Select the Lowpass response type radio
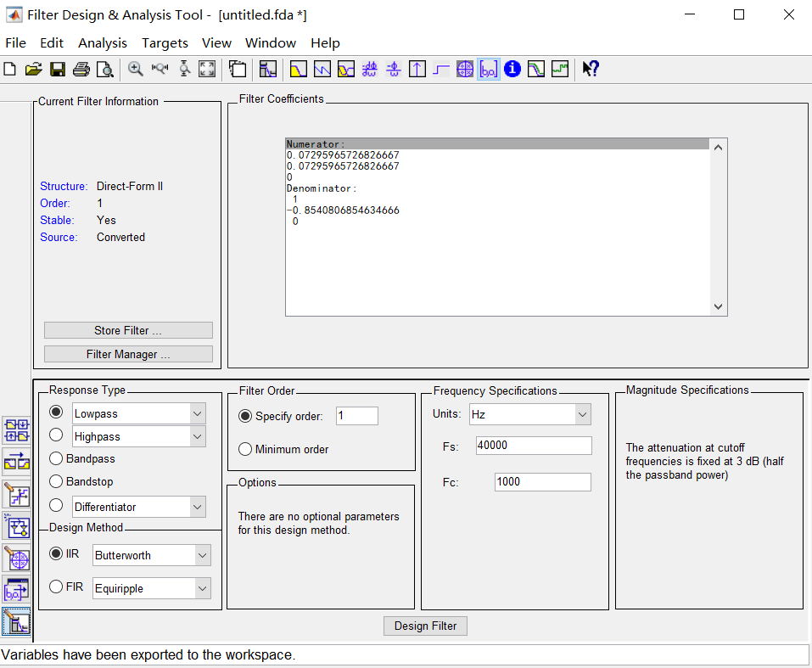The height and width of the screenshot is (668, 812). (56, 412)
